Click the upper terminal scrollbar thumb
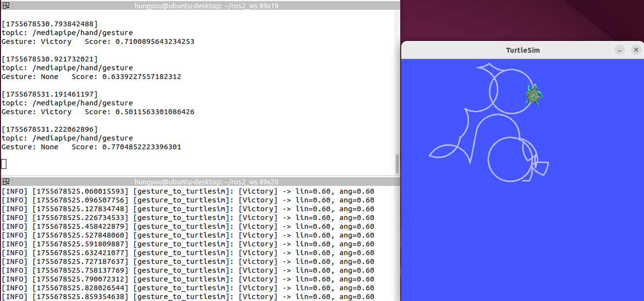The width and height of the screenshot is (644, 301). 397,163
